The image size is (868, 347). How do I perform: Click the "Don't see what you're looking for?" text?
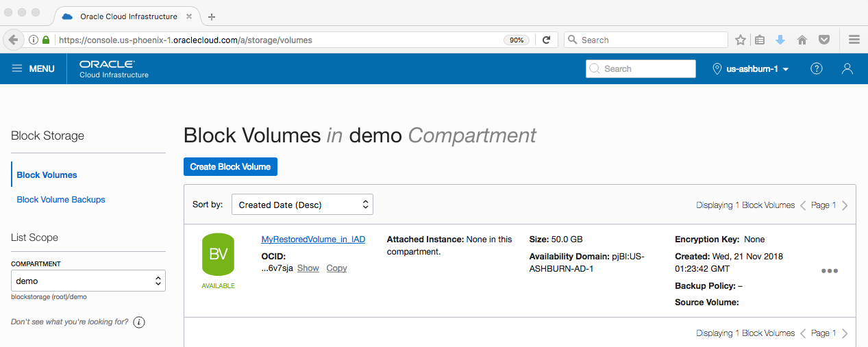click(x=70, y=322)
